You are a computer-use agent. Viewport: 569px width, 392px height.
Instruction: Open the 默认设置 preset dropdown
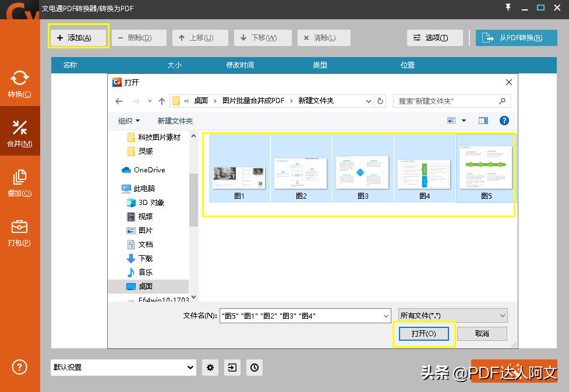tap(123, 368)
